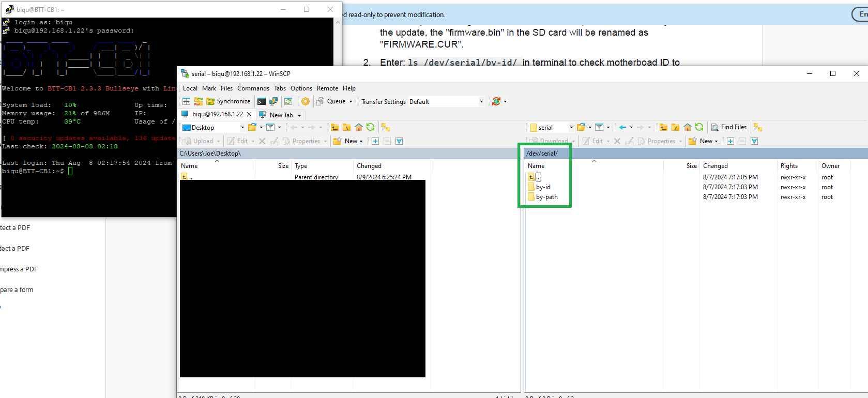Open the Remote menu

pos(328,88)
